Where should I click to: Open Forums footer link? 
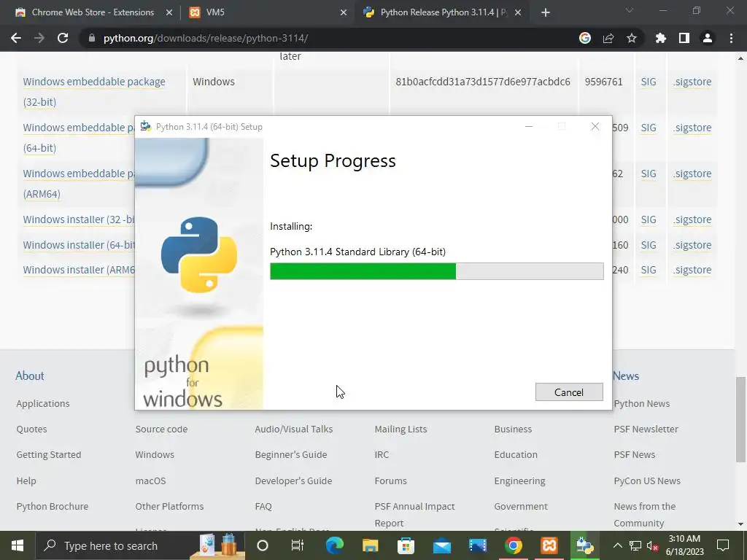pos(391,481)
